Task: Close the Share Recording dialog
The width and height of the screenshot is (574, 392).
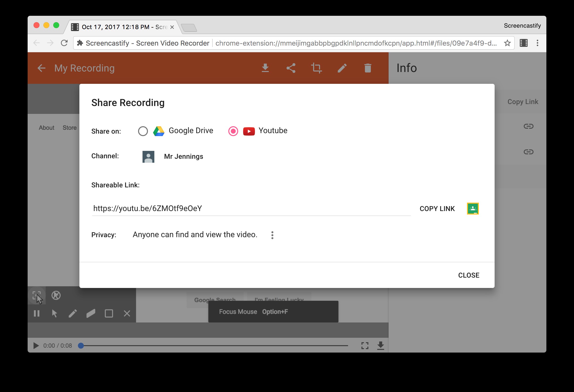Action: coord(468,275)
